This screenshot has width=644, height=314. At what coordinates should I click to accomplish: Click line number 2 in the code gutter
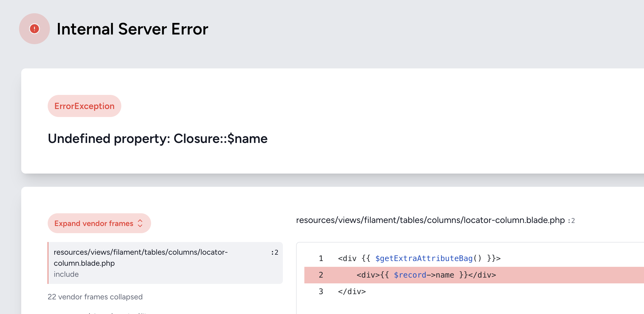pyautogui.click(x=321, y=275)
